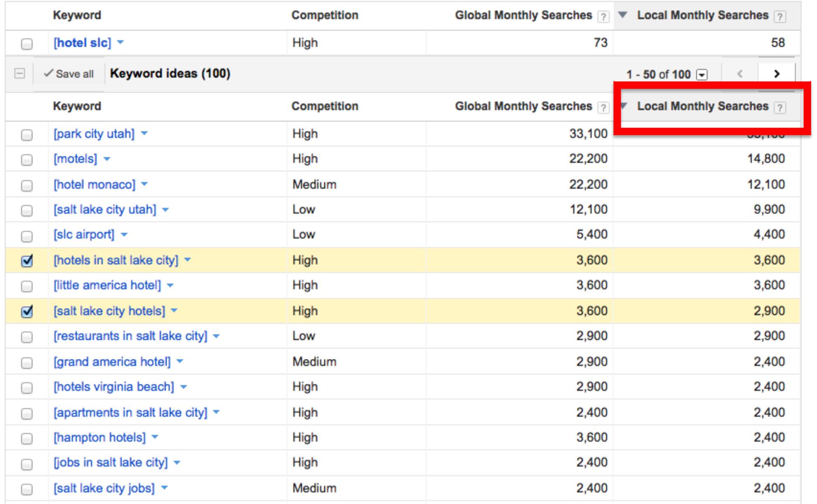
Task: Open the [grand america hotel] keyword link
Action: (x=112, y=362)
